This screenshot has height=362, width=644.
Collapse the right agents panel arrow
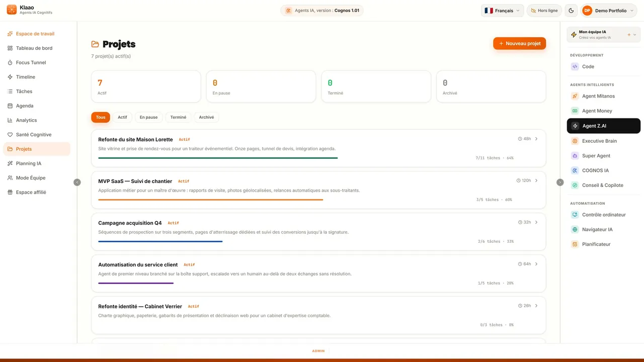click(x=560, y=182)
